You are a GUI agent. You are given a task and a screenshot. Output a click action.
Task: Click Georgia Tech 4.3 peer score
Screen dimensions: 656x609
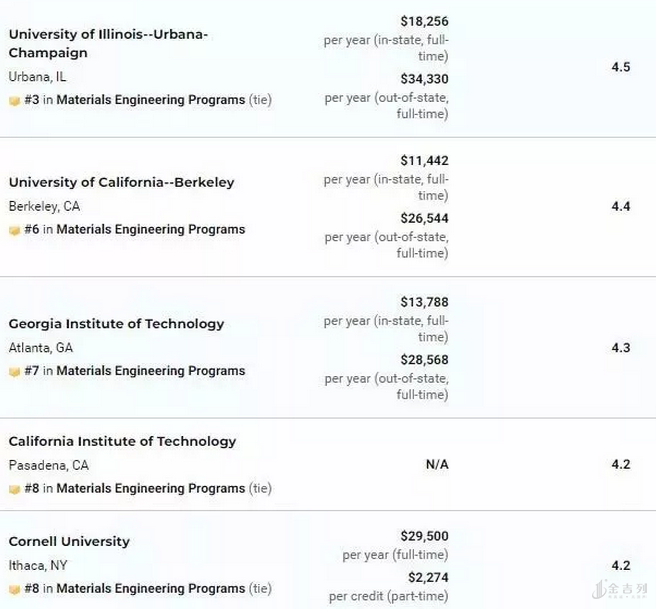click(x=620, y=347)
